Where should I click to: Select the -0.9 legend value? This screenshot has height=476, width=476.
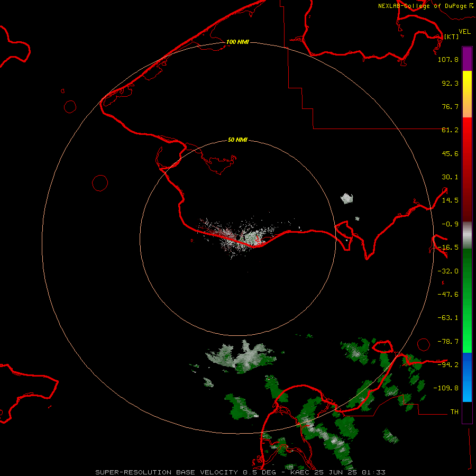[450, 224]
